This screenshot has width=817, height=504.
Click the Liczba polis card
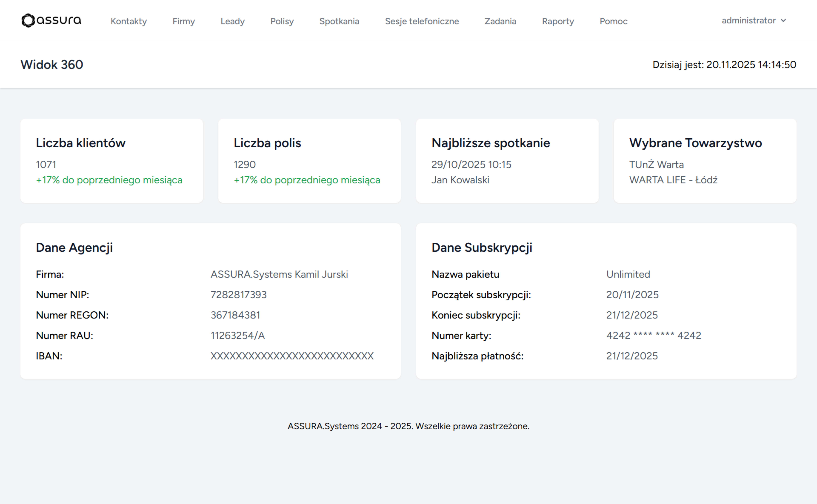[309, 161]
